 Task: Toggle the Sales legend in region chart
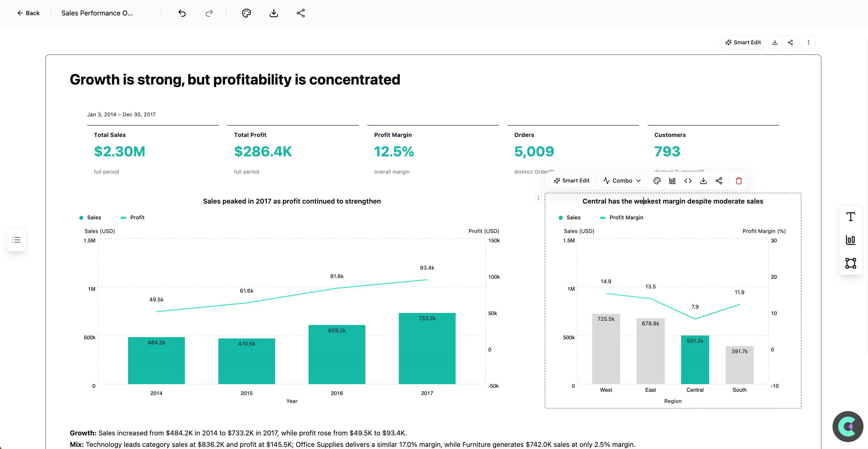pyautogui.click(x=569, y=218)
